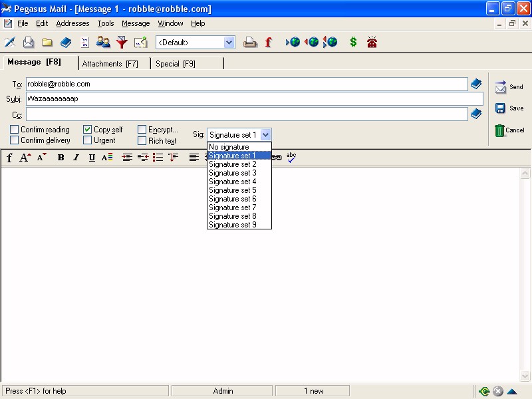Image resolution: width=532 pixels, height=399 pixels.
Task: Select 'Signature set 2' in the list
Action: pos(239,164)
